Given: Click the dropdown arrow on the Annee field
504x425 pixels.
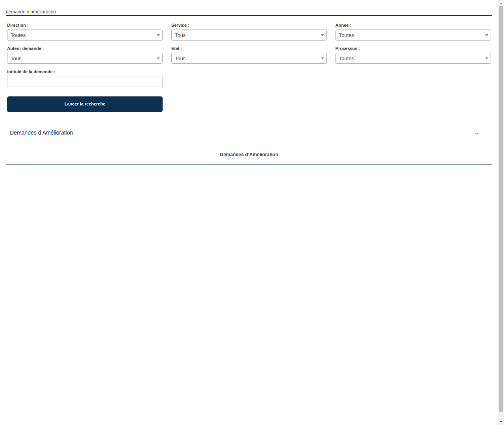Looking at the screenshot, I should [x=486, y=35].
